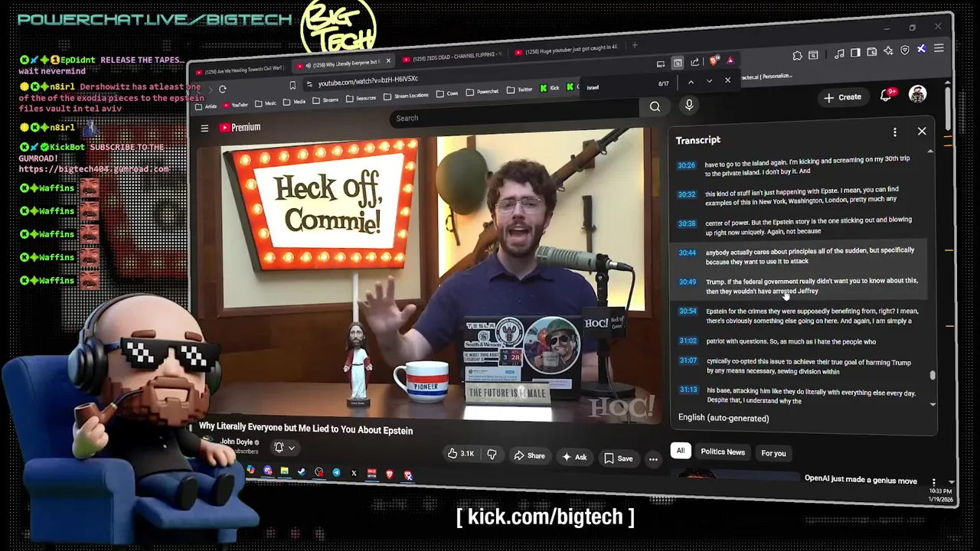Screen dimensions: 980x551
Task: Open the VPN shield icon in toolbar
Action: coord(905,51)
